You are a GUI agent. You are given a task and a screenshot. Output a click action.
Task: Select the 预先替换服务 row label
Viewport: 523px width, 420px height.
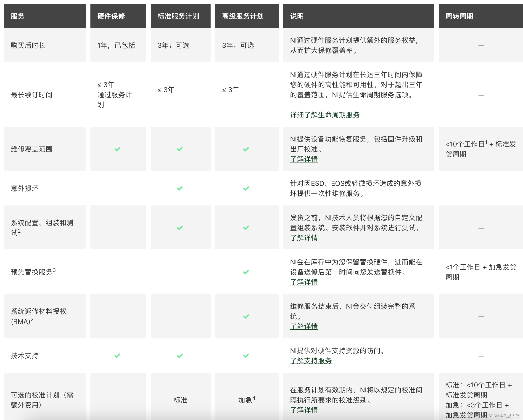[x=33, y=272]
